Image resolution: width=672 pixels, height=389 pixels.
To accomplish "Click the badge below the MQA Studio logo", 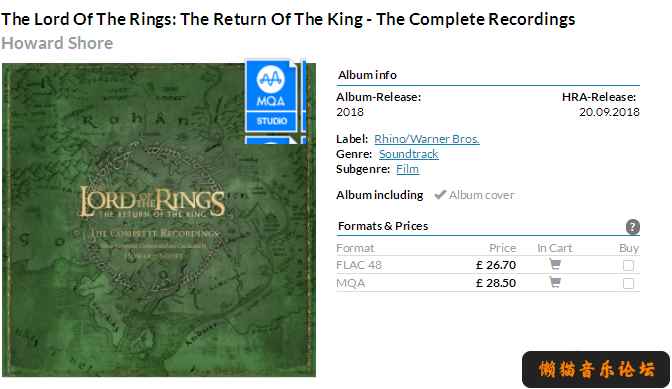I will pos(271,140).
